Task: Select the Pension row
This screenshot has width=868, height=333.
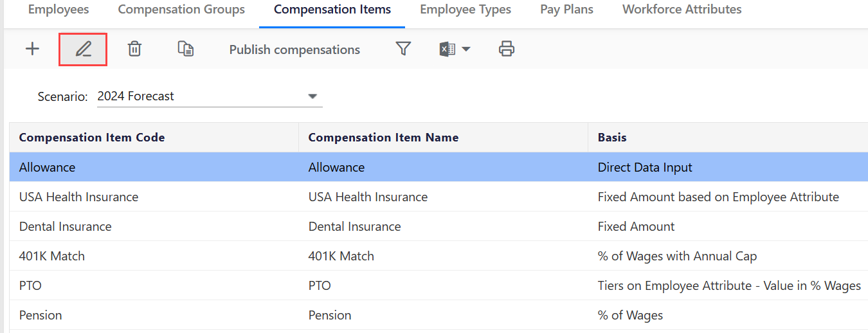Action: pos(41,315)
